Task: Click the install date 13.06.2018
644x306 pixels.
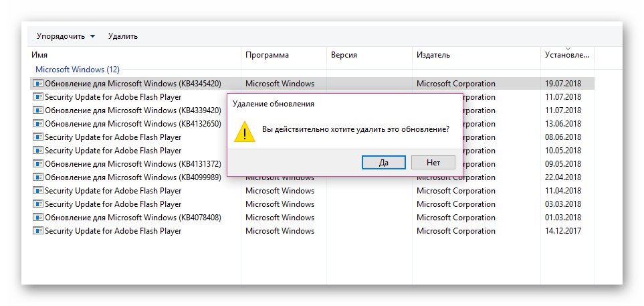Action: pos(563,124)
